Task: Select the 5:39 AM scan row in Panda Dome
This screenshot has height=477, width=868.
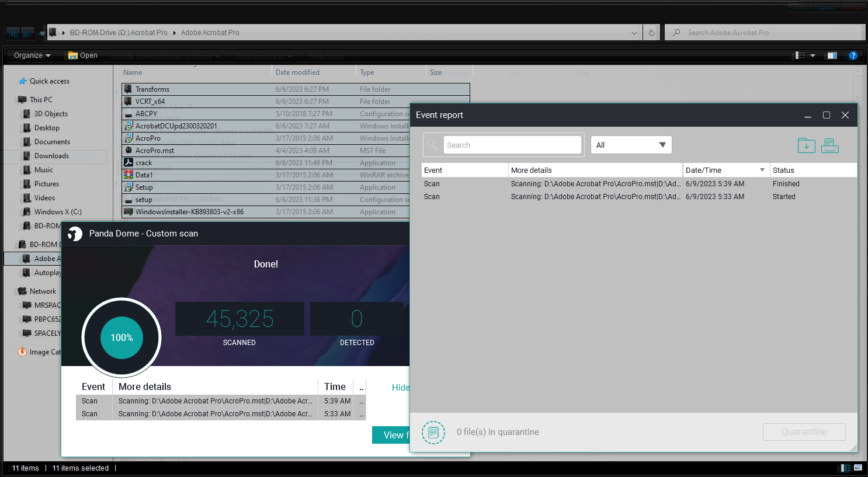Action: pyautogui.click(x=221, y=401)
